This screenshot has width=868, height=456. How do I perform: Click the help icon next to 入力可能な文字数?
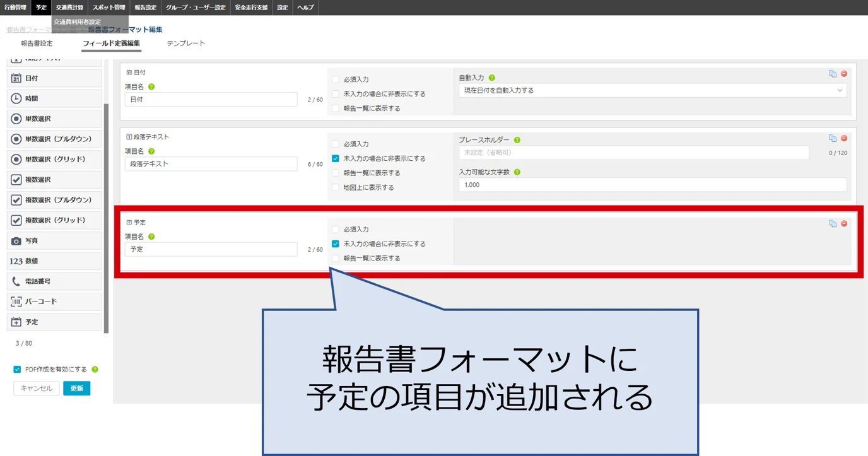517,172
